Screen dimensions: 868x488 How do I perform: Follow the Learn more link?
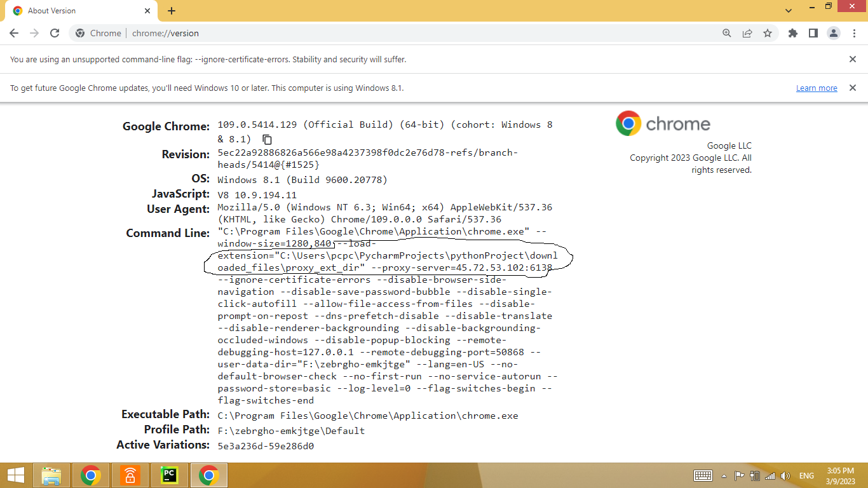tap(817, 88)
